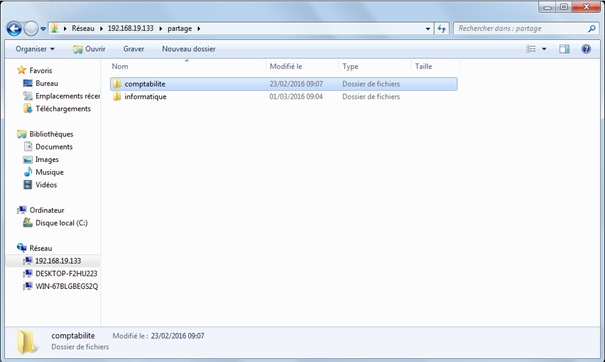This screenshot has height=362, width=605.
Task: Click the date 01/03/2016 09:04
Action: (x=296, y=97)
